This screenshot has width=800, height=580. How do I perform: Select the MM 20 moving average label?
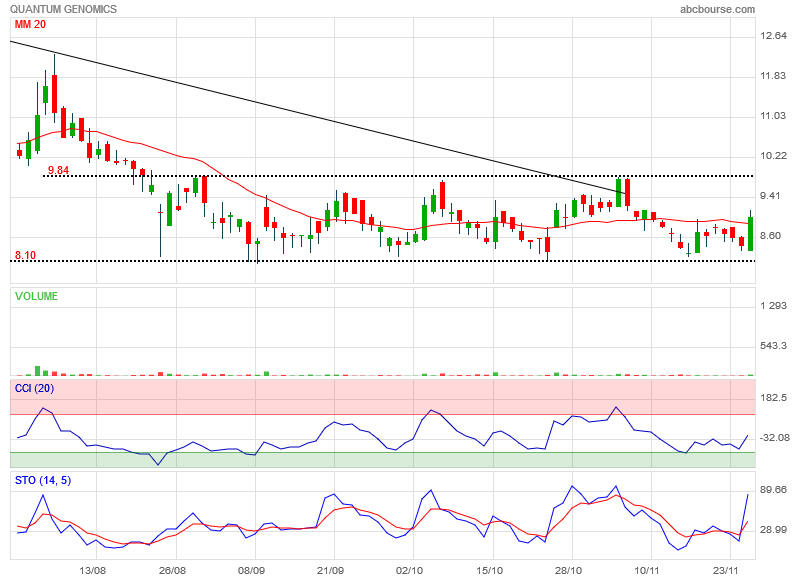tap(30, 24)
